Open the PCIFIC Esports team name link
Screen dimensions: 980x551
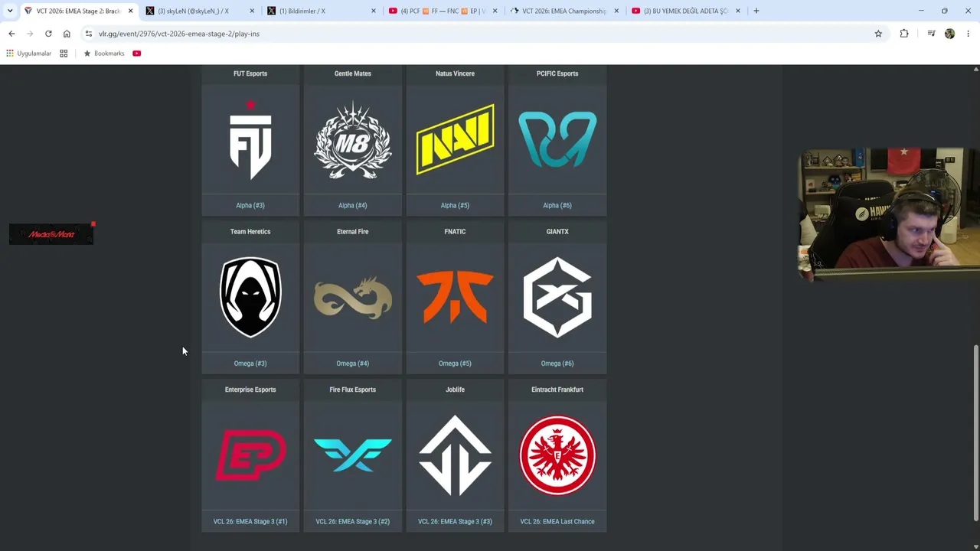point(557,73)
